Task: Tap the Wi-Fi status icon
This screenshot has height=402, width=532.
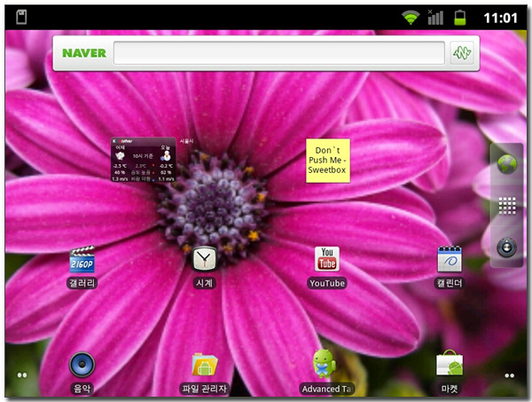Action: (x=411, y=17)
